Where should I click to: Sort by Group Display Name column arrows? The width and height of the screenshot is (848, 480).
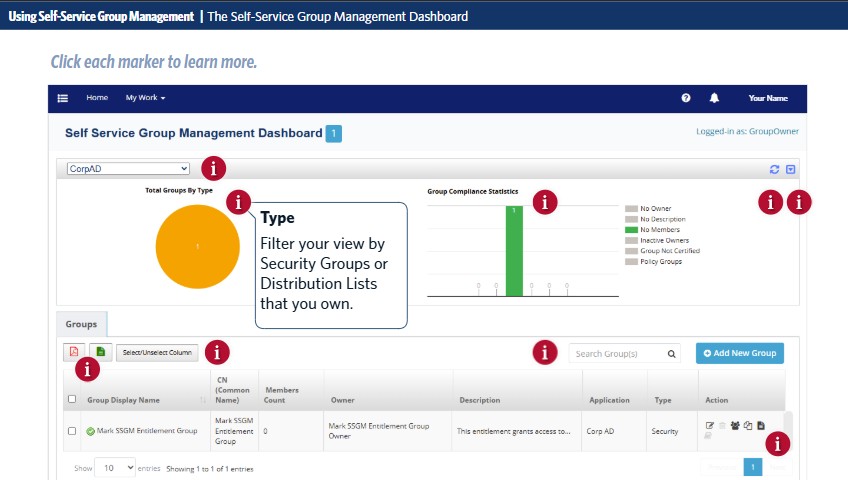click(x=203, y=400)
